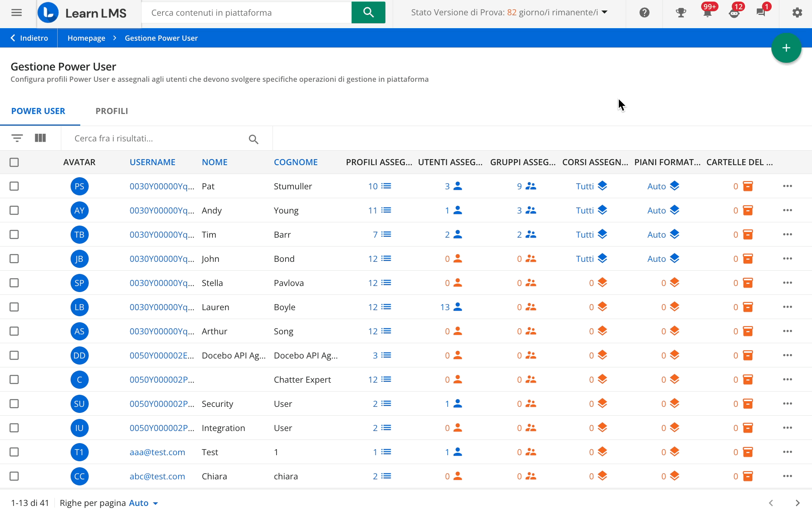The height and width of the screenshot is (514, 812).
Task: Click the green search magnifier button
Action: tap(368, 12)
